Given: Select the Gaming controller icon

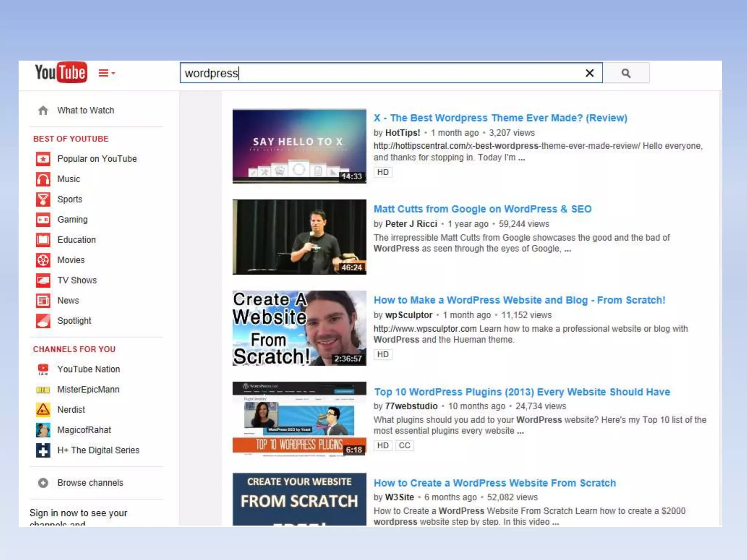Looking at the screenshot, I should pos(43,220).
